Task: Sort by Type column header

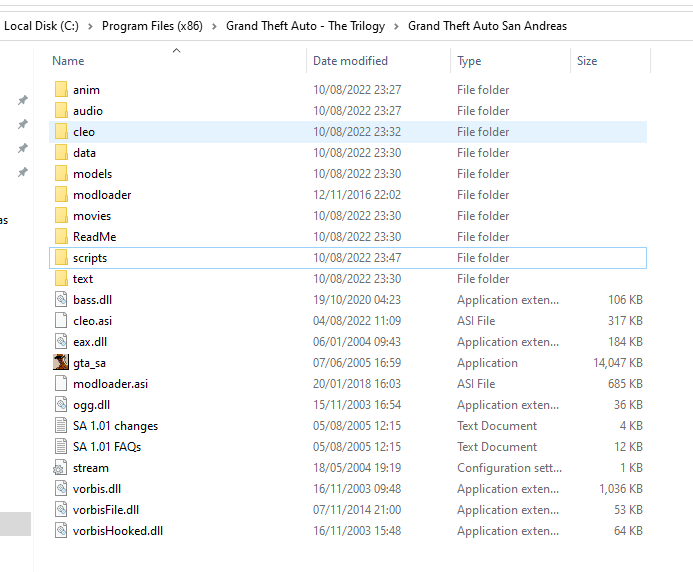Action: [x=469, y=61]
